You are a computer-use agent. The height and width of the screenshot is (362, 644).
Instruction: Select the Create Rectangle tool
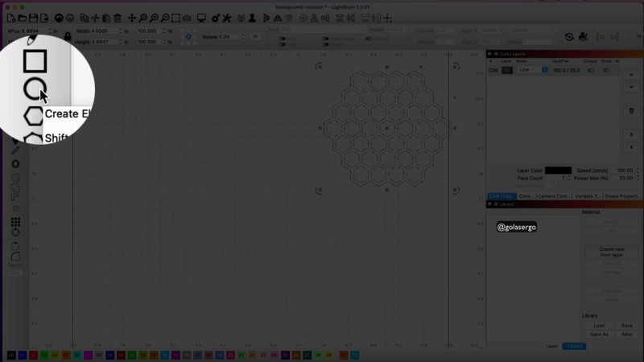pyautogui.click(x=34, y=60)
